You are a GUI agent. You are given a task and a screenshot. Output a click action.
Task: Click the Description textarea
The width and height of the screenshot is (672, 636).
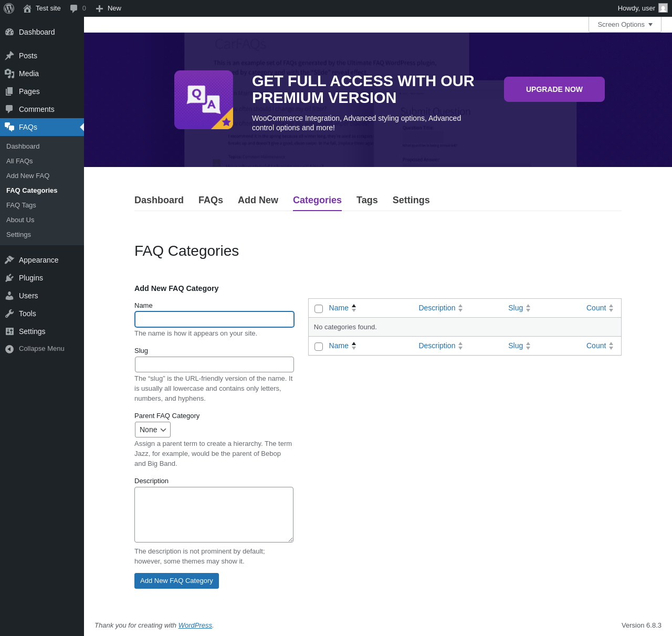point(214,515)
